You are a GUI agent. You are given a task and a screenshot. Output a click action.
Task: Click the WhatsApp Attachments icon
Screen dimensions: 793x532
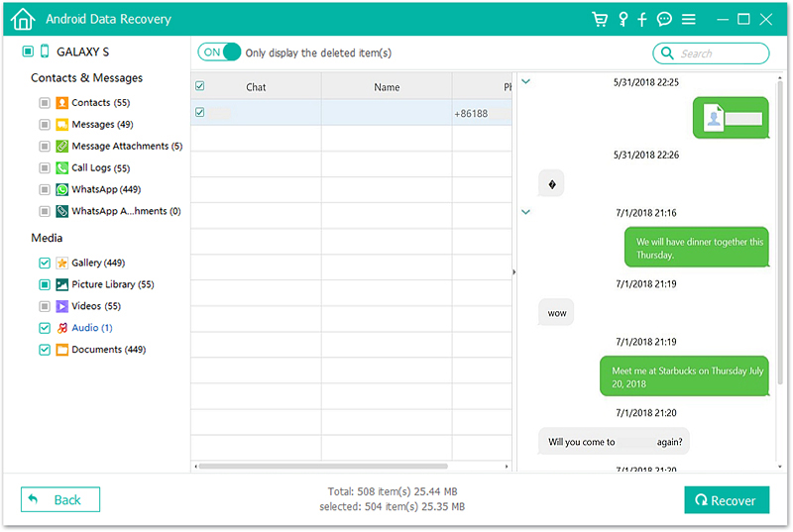[61, 211]
